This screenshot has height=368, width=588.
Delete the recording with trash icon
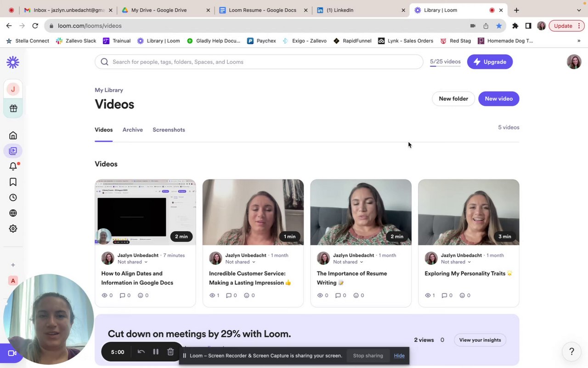[170, 352]
